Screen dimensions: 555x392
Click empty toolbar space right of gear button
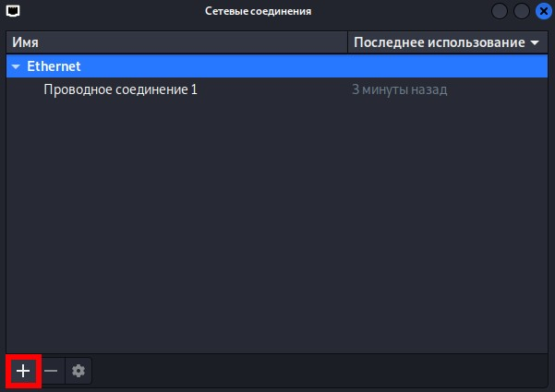pyautogui.click(x=319, y=371)
